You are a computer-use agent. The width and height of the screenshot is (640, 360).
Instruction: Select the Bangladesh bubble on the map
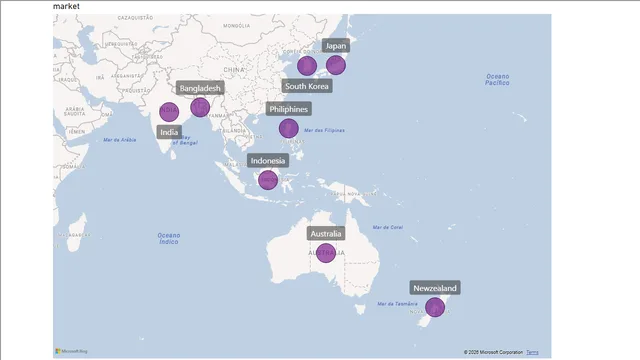(x=200, y=107)
